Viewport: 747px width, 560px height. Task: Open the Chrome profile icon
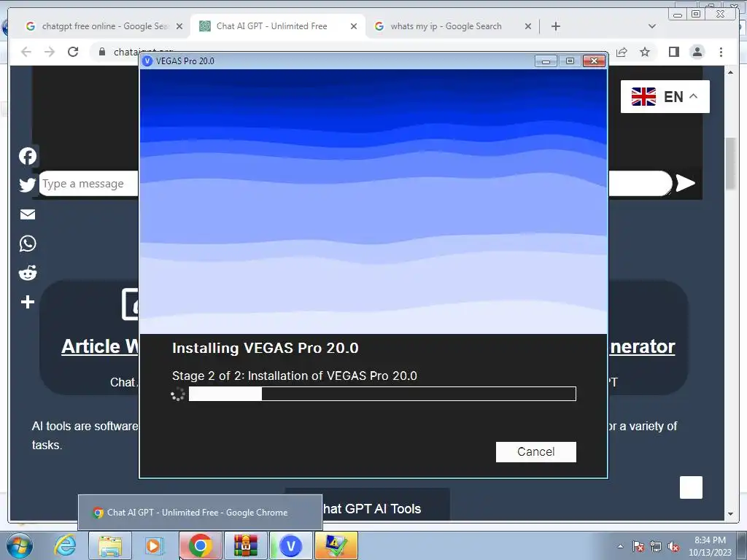[697, 52]
